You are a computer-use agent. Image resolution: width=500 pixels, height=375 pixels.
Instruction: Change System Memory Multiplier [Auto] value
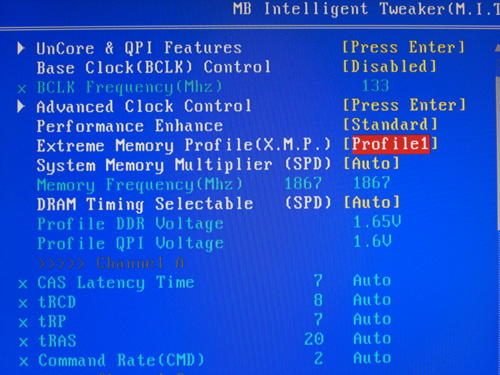pyautogui.click(x=371, y=164)
